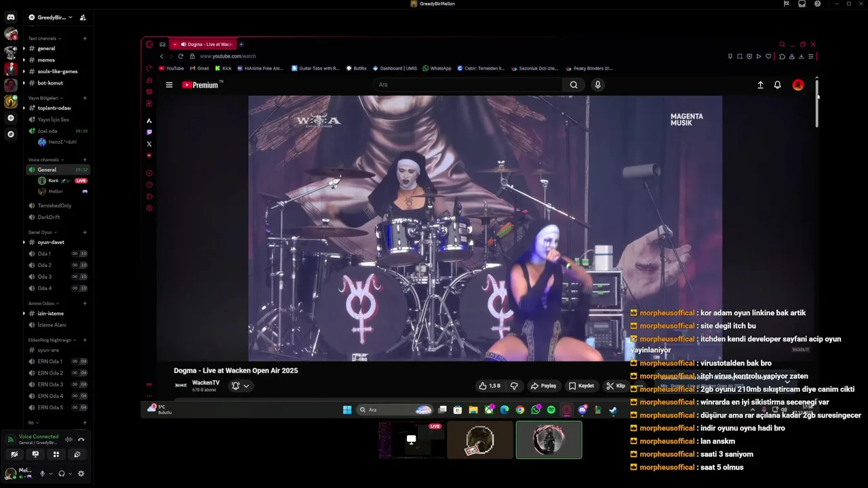
Task: Start voice search with microphone icon
Action: (x=597, y=85)
